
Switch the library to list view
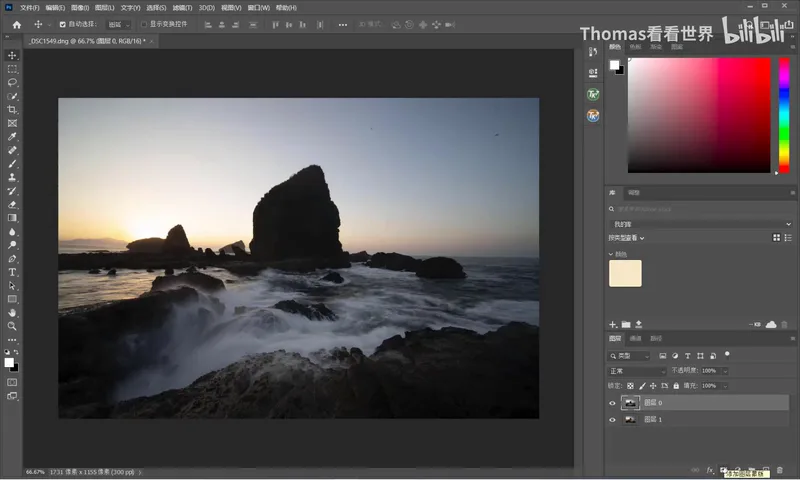point(788,238)
